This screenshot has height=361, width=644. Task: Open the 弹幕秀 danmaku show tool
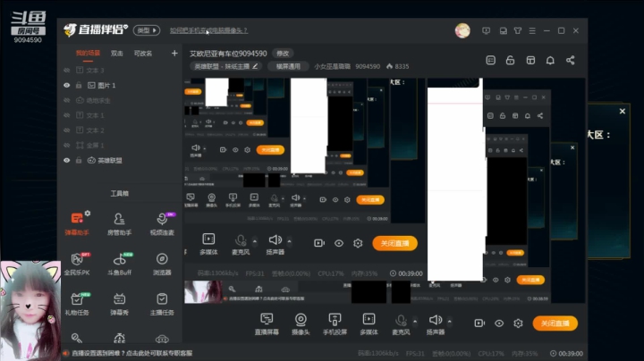point(119,304)
